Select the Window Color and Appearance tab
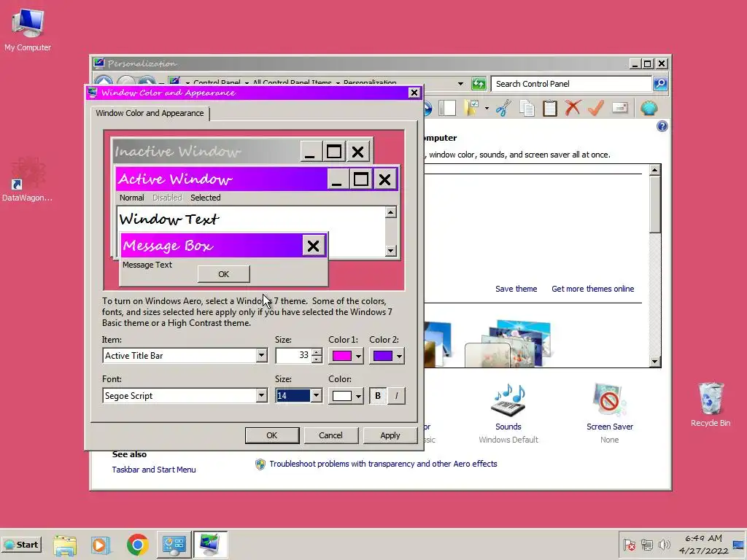 coord(150,113)
